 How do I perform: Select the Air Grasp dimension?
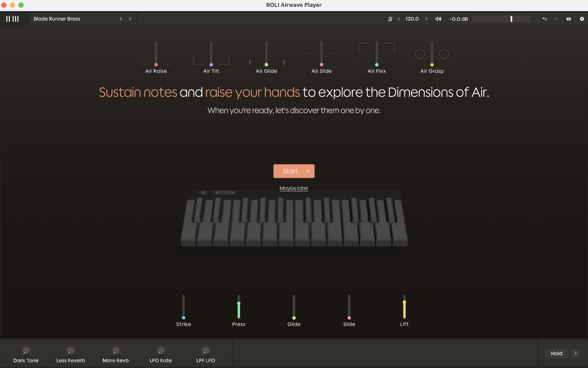432,71
